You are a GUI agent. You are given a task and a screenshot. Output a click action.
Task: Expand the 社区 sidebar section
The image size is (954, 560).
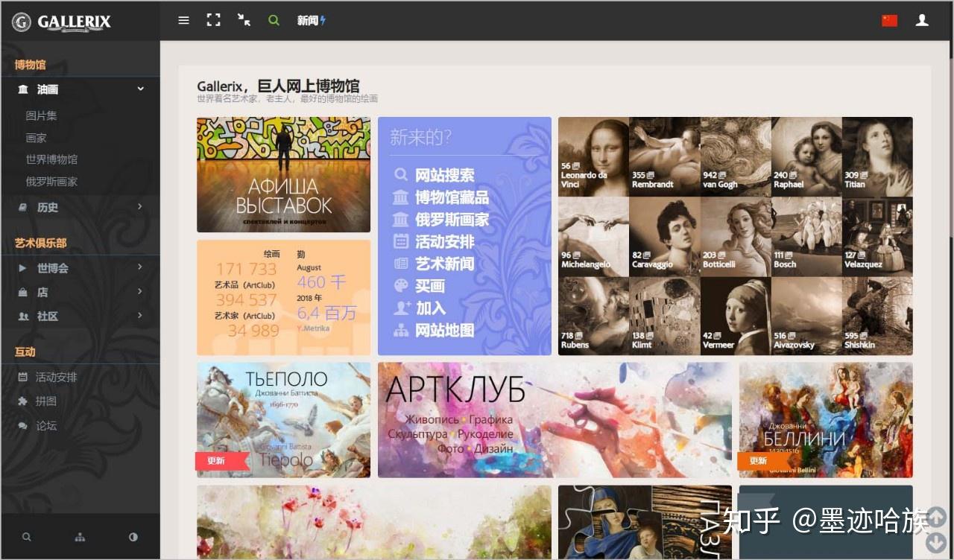80,316
